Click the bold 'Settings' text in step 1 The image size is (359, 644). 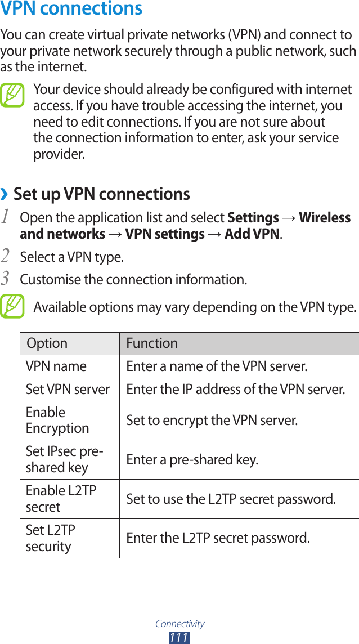pos(253,218)
